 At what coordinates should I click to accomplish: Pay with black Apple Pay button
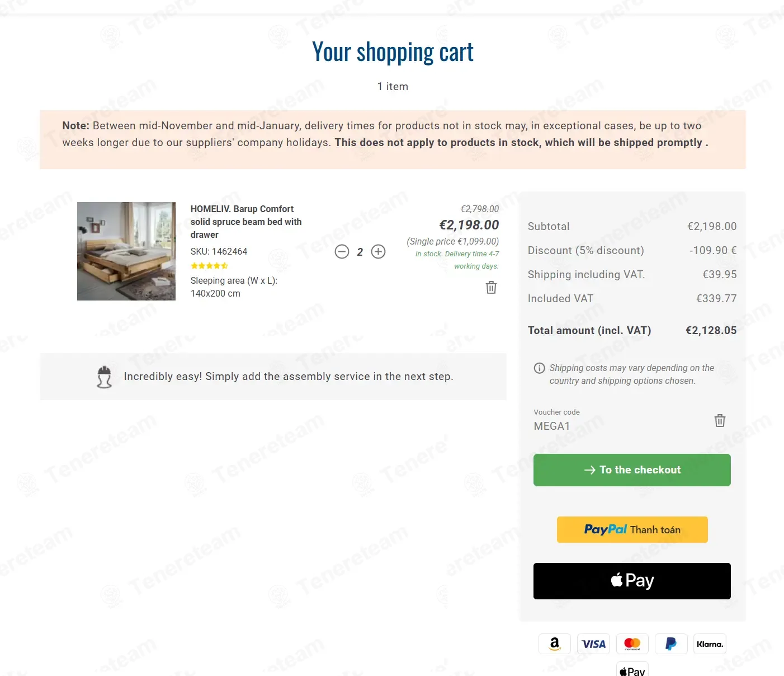click(632, 581)
